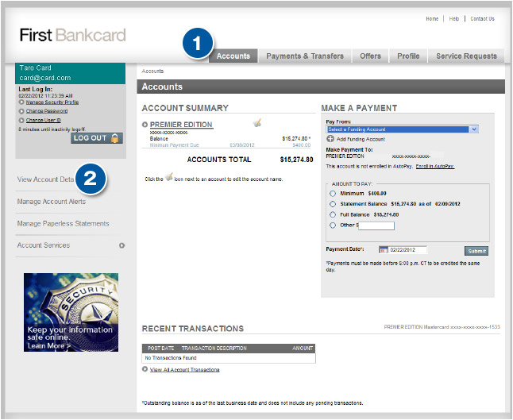Select the Other amount radio option

pos(333,225)
